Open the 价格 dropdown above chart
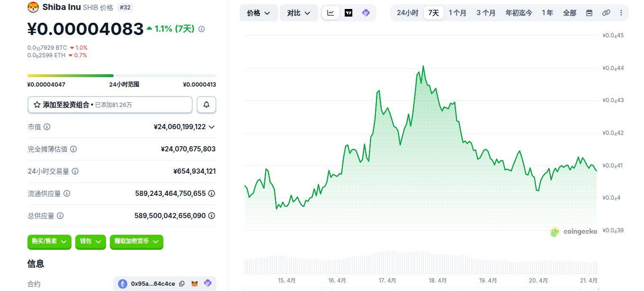Image resolution: width=644 pixels, height=291 pixels. pos(259,13)
